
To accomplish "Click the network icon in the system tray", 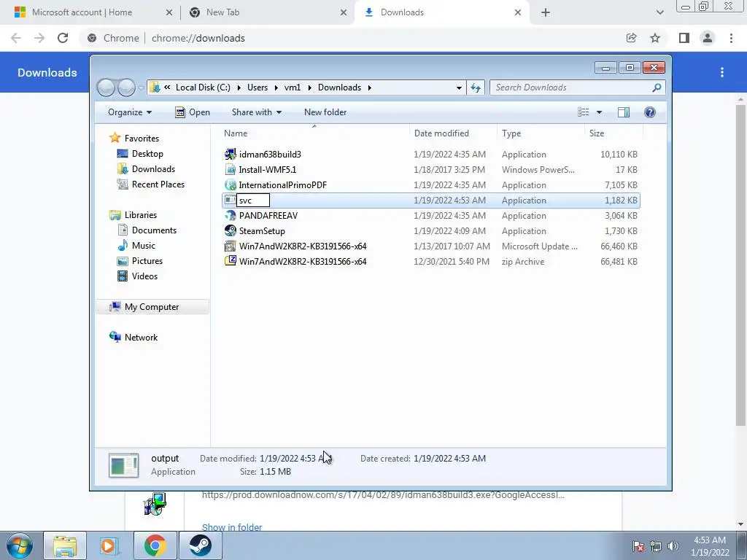I will click(x=656, y=546).
